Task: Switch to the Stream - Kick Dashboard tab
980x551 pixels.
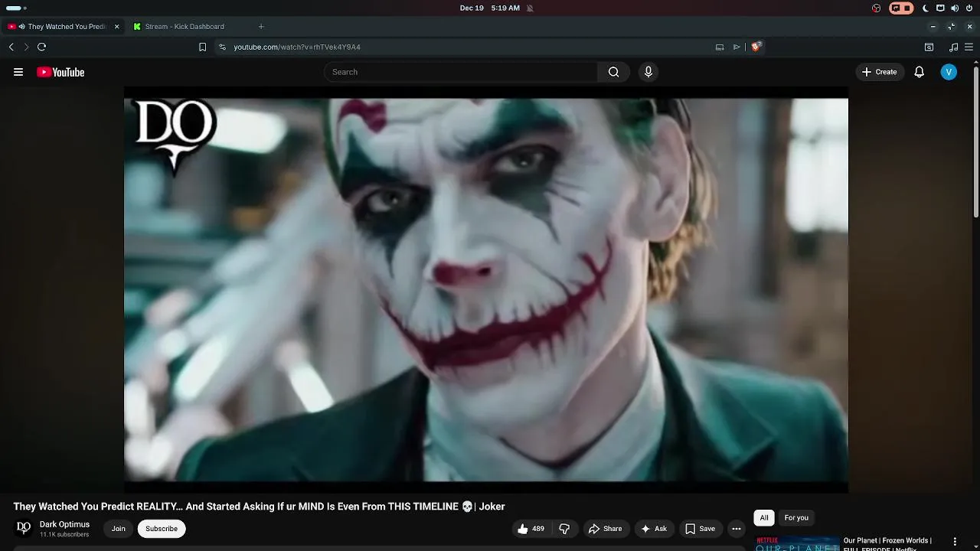Action: [185, 27]
